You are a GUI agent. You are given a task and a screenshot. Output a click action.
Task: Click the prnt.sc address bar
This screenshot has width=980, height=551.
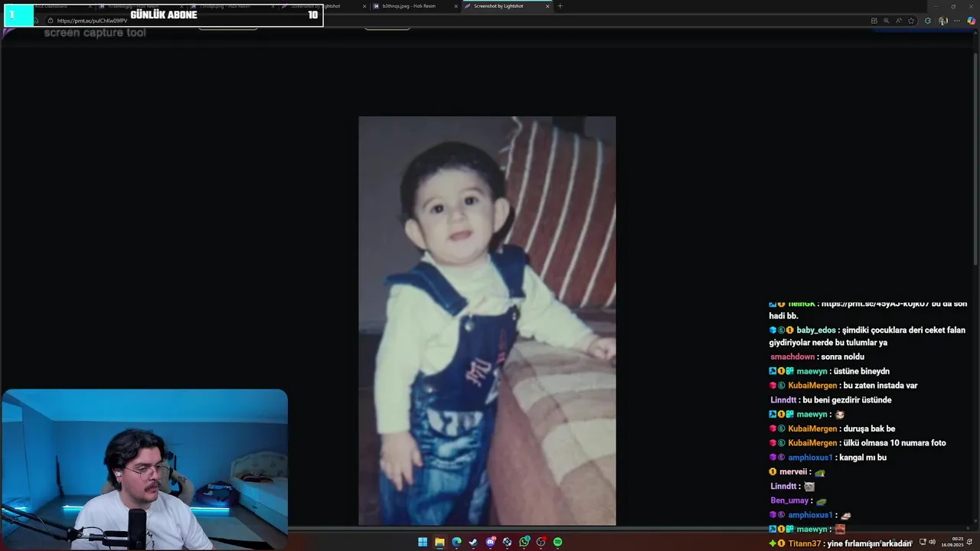coord(92,21)
